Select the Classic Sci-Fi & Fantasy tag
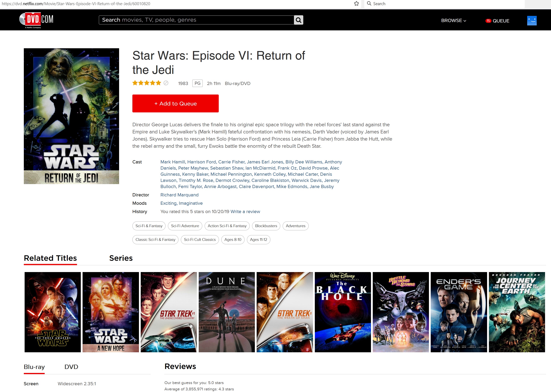The image size is (551, 392). point(155,240)
